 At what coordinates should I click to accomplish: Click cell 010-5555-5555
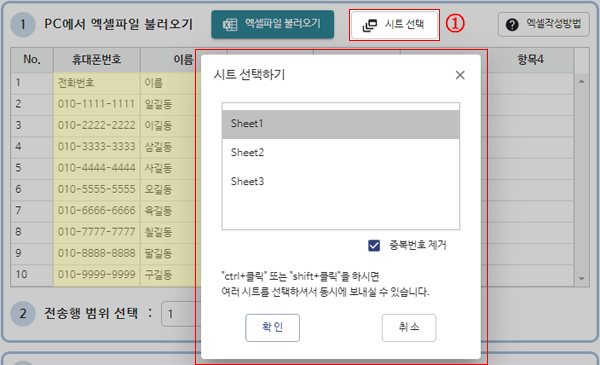[97, 189]
